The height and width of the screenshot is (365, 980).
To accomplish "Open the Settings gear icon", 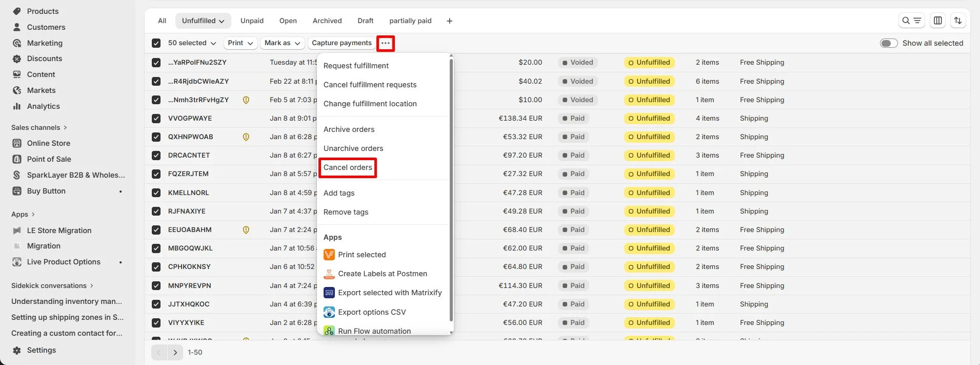I will pyautogui.click(x=17, y=350).
